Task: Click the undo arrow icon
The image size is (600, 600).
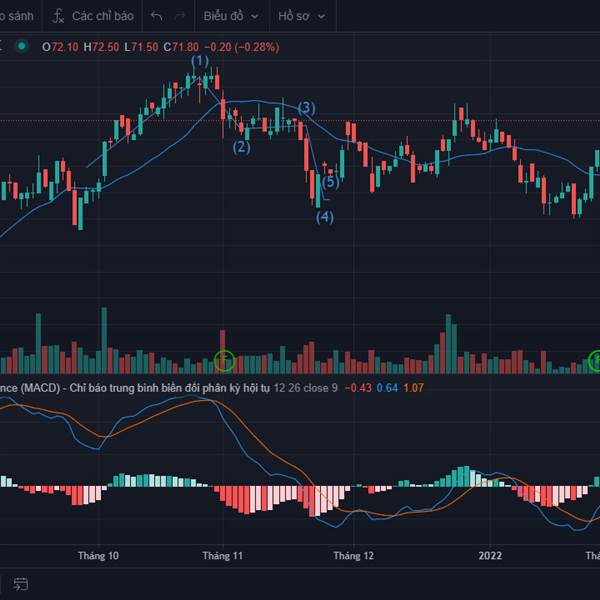Action: pyautogui.click(x=156, y=16)
